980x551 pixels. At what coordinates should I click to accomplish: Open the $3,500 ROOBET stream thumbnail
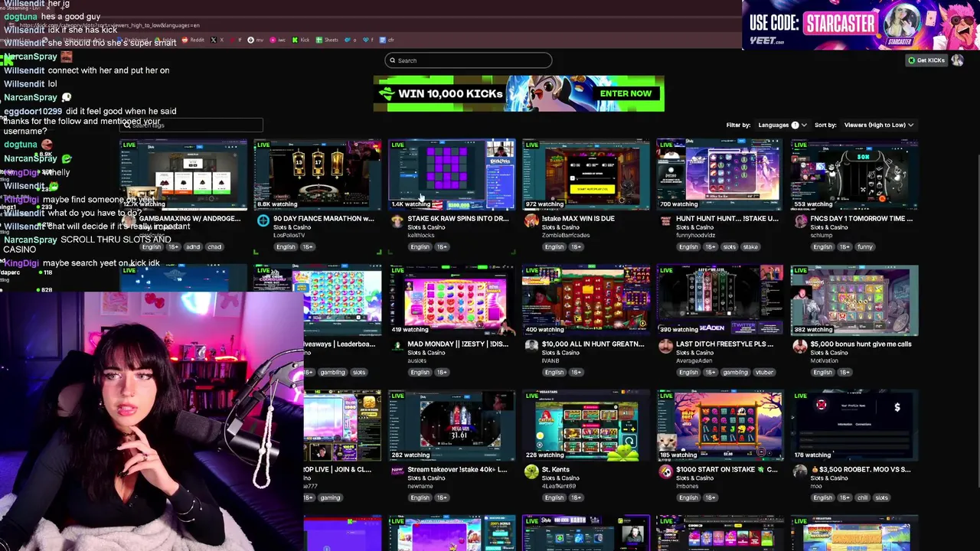tap(854, 425)
